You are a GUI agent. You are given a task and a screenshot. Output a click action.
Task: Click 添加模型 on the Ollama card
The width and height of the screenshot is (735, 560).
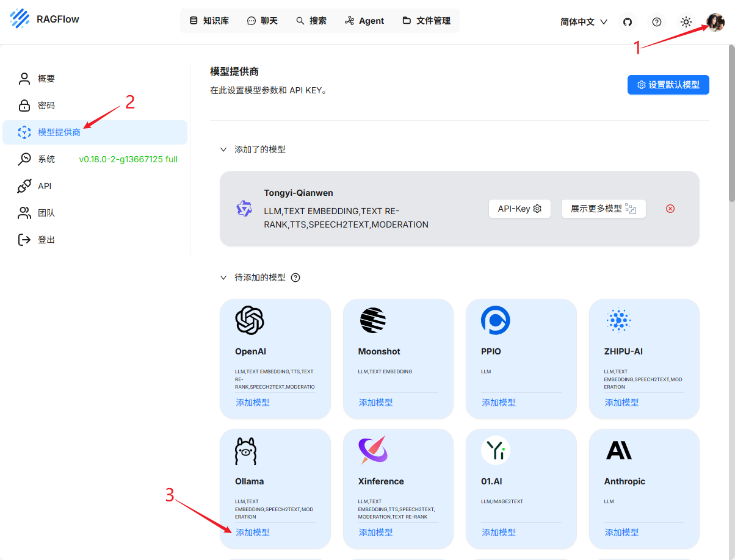click(253, 533)
